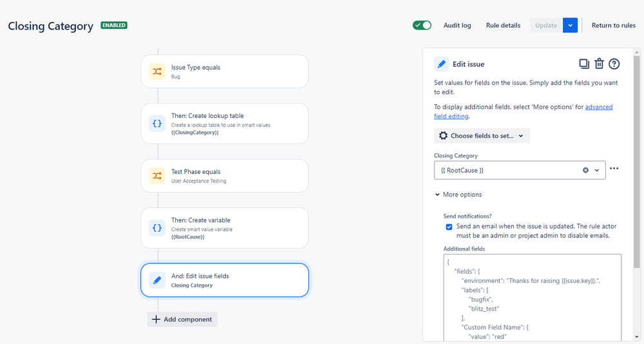This screenshot has width=644, height=344.
Task: Click Return to rules
Action: tap(614, 26)
